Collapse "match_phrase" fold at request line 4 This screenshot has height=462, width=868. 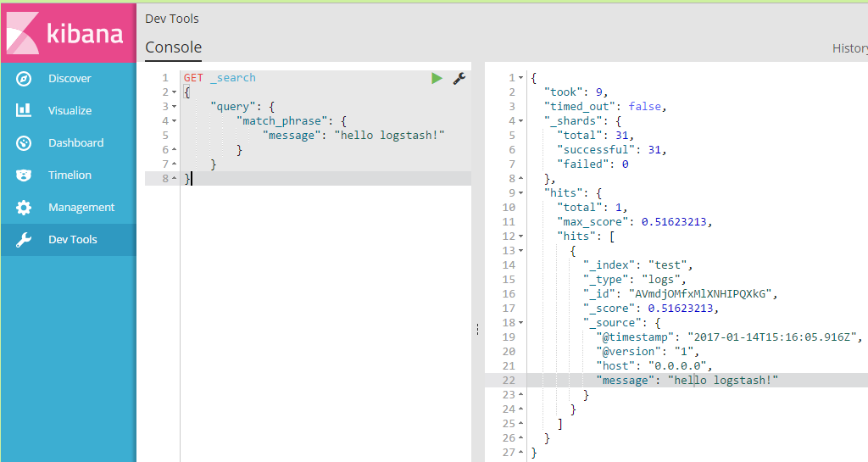pyautogui.click(x=174, y=121)
